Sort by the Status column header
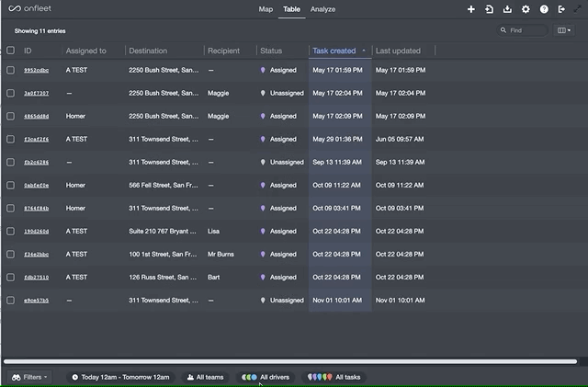Viewport: 588px width, 387px height. coord(271,51)
